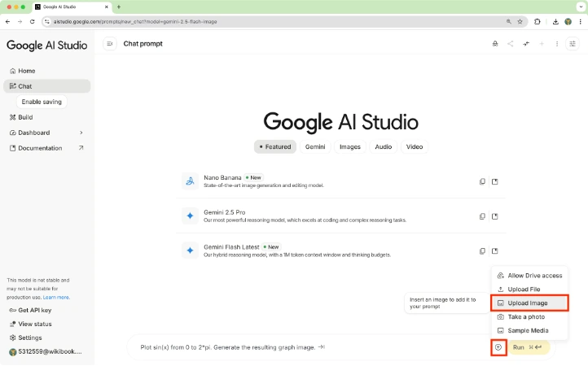
Task: Go forward with the browser forward arrow
Action: tap(20, 22)
